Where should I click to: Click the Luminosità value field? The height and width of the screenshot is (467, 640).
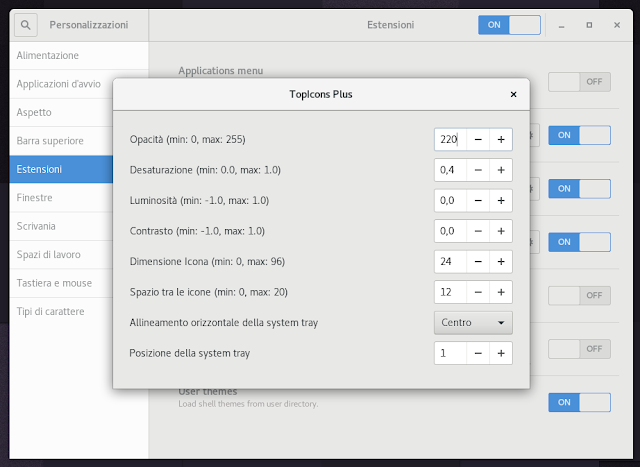pyautogui.click(x=450, y=200)
